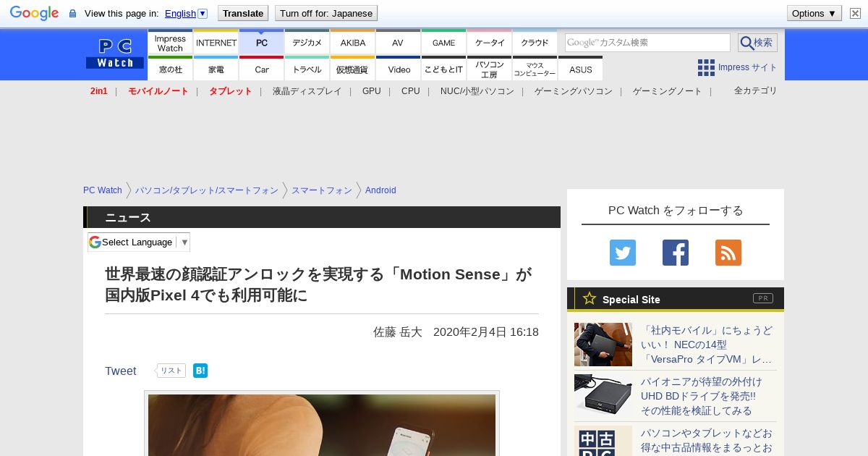Image resolution: width=868 pixels, height=456 pixels.
Task: Click the 「社内モバイル」NEC VersaPro headline
Action: (707, 345)
